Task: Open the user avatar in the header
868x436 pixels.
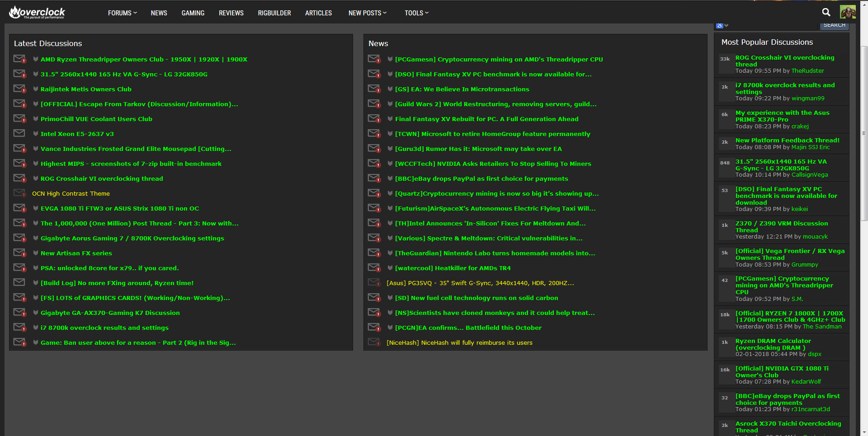Action: click(x=848, y=12)
